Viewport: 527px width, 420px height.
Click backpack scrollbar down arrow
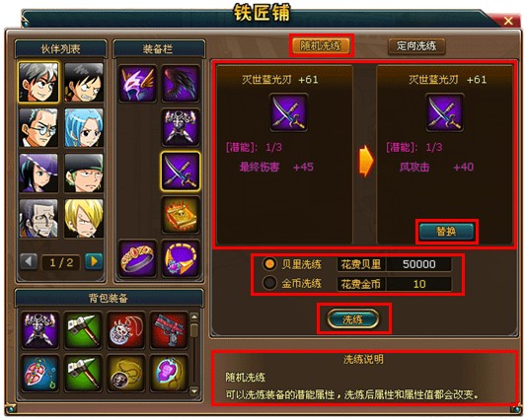(194, 390)
